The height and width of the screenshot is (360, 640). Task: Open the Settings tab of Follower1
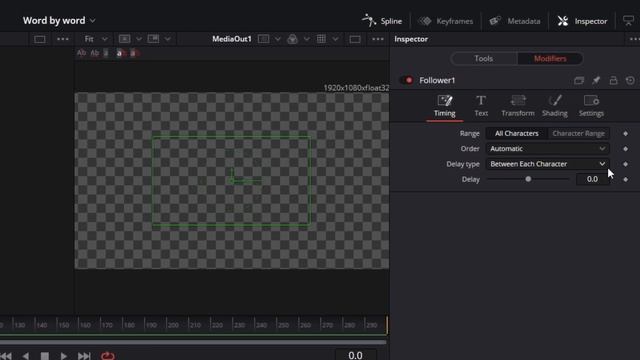click(x=591, y=106)
